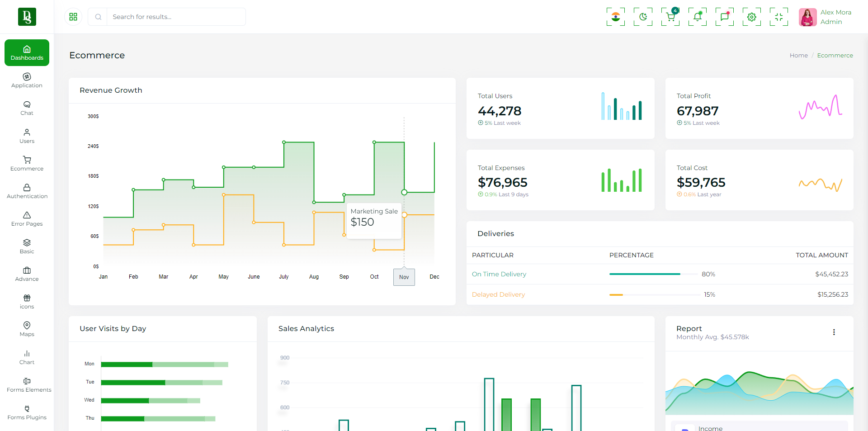Open the Report card three-dot menu

(834, 332)
